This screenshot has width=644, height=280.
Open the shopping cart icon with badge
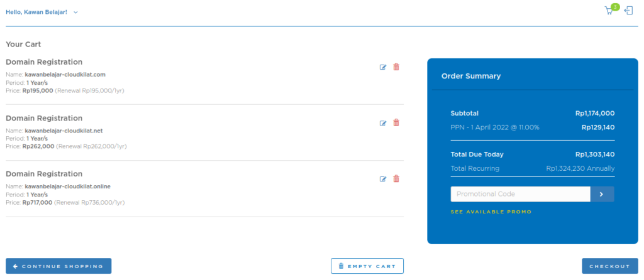tap(609, 11)
